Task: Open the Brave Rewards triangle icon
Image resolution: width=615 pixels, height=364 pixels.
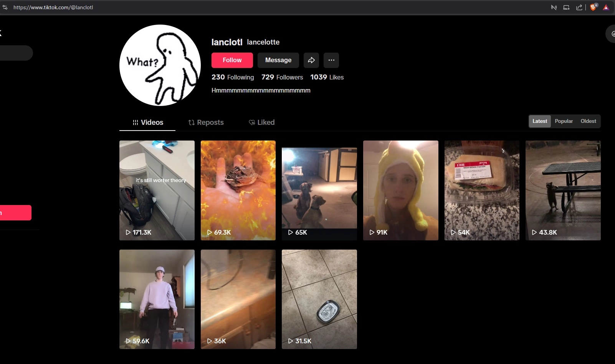Action: pos(606,7)
